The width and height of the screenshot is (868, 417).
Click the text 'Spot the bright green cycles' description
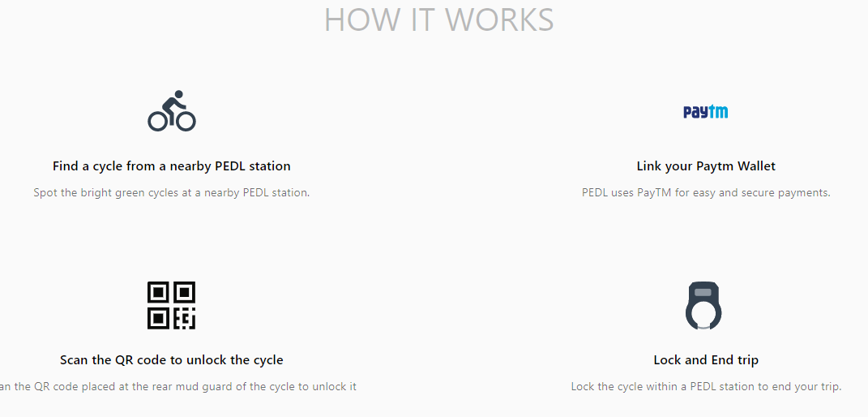click(x=172, y=193)
